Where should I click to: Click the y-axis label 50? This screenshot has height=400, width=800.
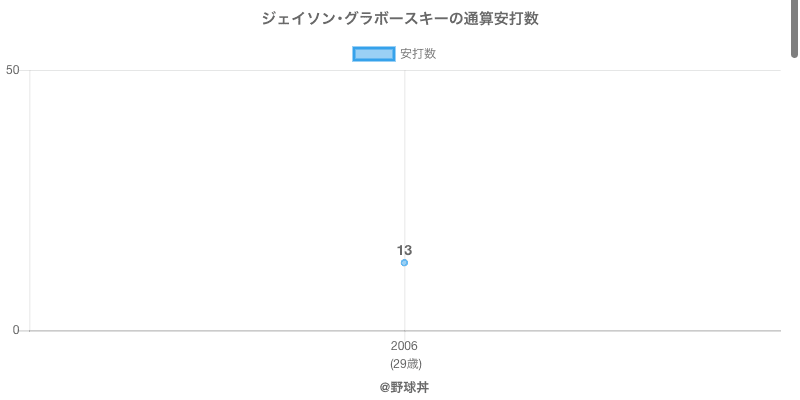[13, 70]
